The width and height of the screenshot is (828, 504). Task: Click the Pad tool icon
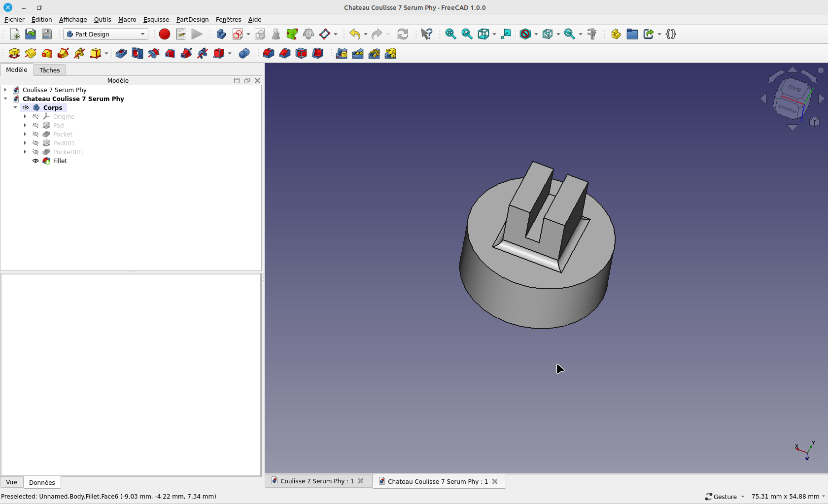[x=14, y=54]
